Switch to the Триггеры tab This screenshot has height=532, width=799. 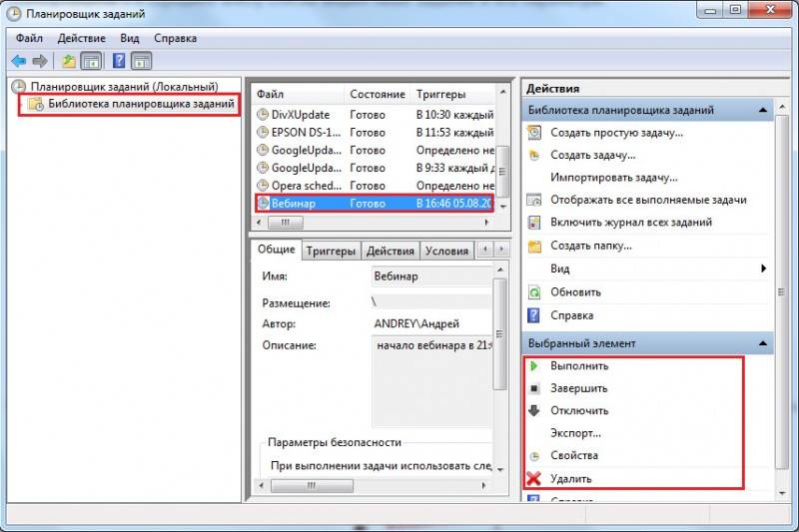coord(331,251)
